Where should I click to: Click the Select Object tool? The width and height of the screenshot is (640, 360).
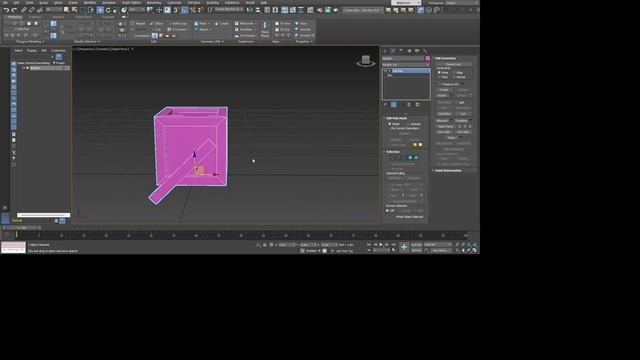pyautogui.click(x=66, y=10)
